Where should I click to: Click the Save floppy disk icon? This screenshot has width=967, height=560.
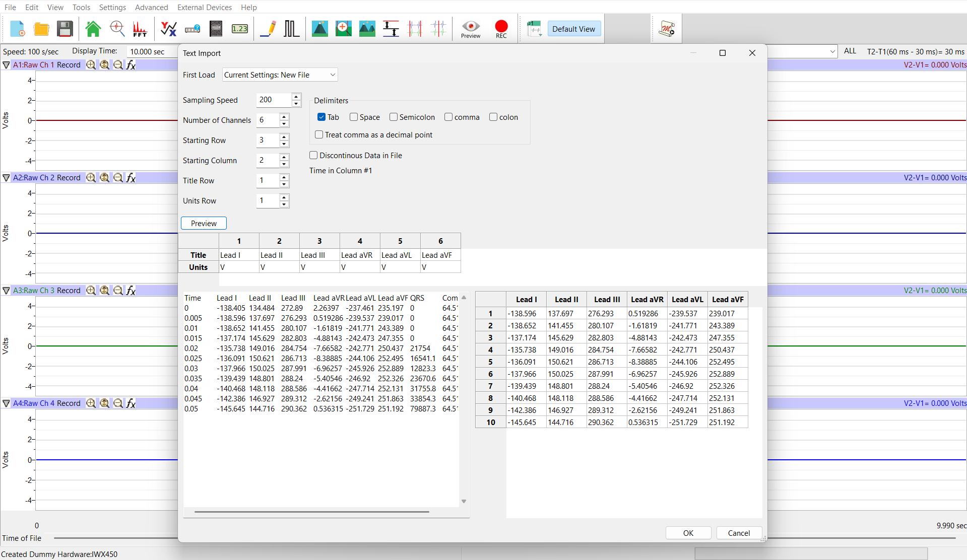click(65, 29)
